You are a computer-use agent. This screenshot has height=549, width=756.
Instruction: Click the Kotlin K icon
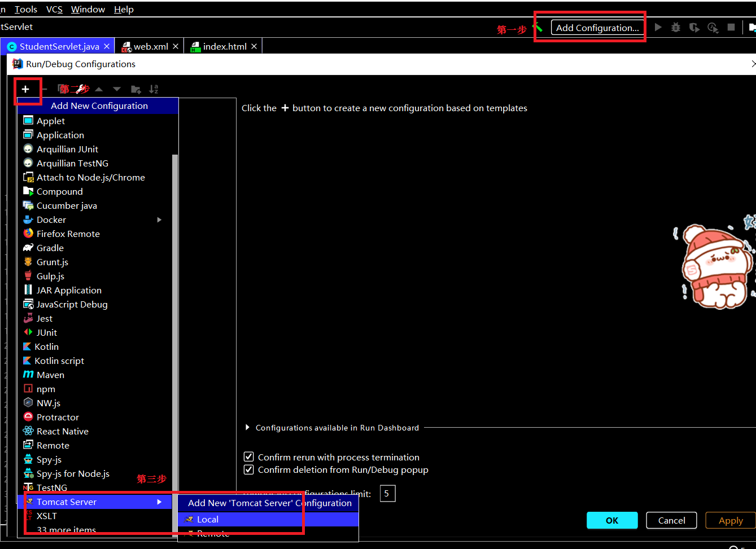(x=27, y=346)
